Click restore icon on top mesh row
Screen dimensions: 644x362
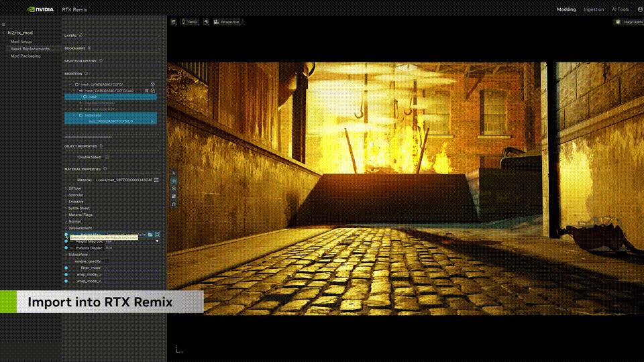[153, 84]
